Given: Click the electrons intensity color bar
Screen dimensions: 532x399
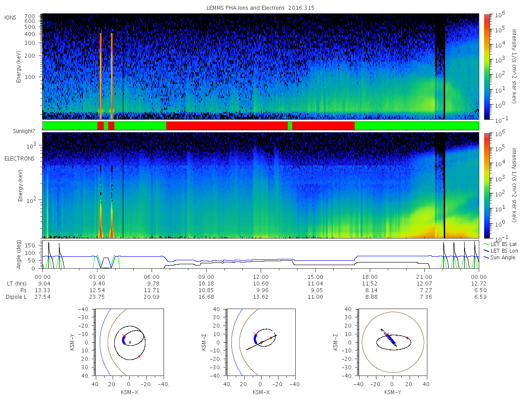Looking at the screenshot, I should point(486,185).
